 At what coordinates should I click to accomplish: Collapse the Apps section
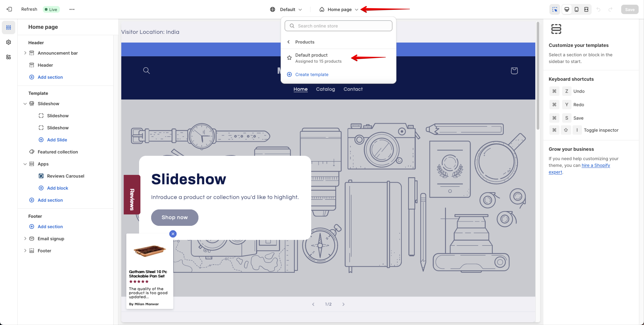pos(25,164)
